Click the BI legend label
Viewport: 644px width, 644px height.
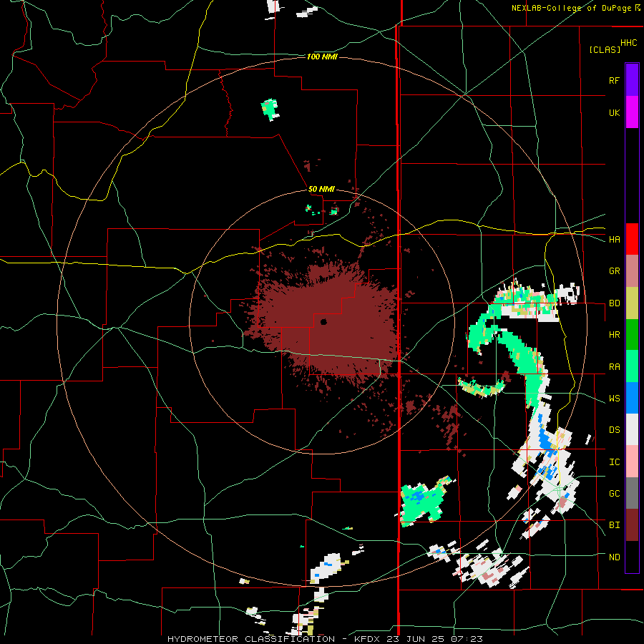click(x=614, y=525)
